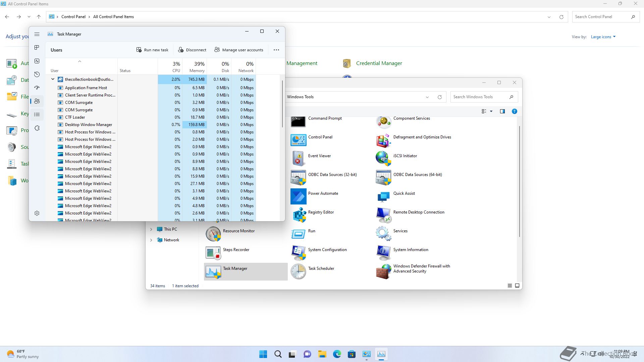Select Users page icon in Task Manager
644x362 pixels.
37,101
